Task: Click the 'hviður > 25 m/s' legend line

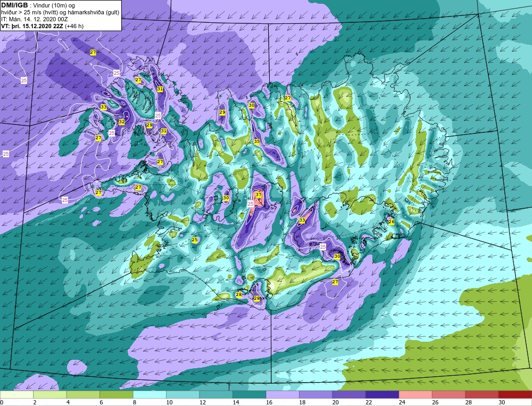Action: pos(60,13)
